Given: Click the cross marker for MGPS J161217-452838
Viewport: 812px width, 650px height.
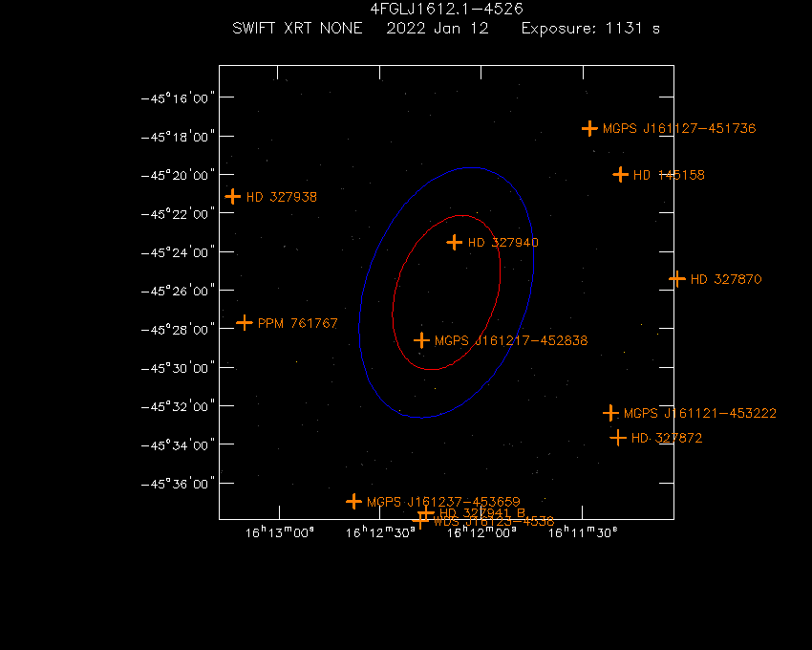Looking at the screenshot, I should pyautogui.click(x=421, y=340).
